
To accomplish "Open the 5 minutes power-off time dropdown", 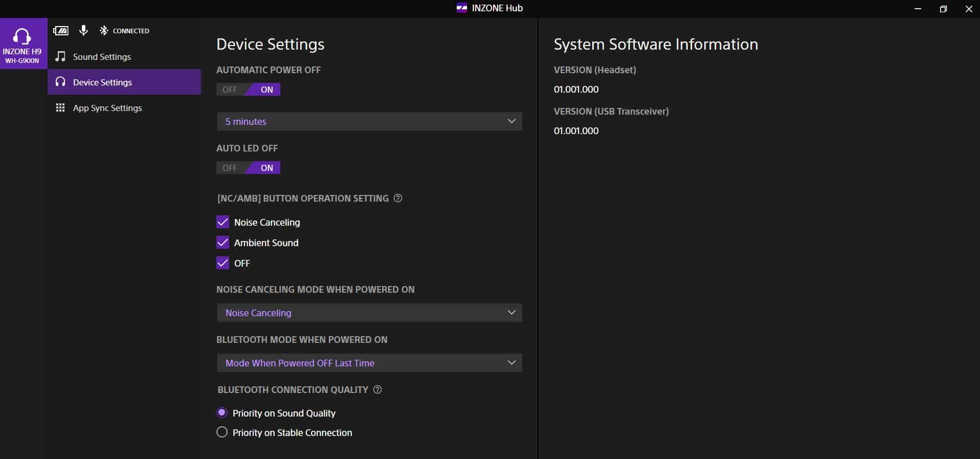I will coord(369,121).
